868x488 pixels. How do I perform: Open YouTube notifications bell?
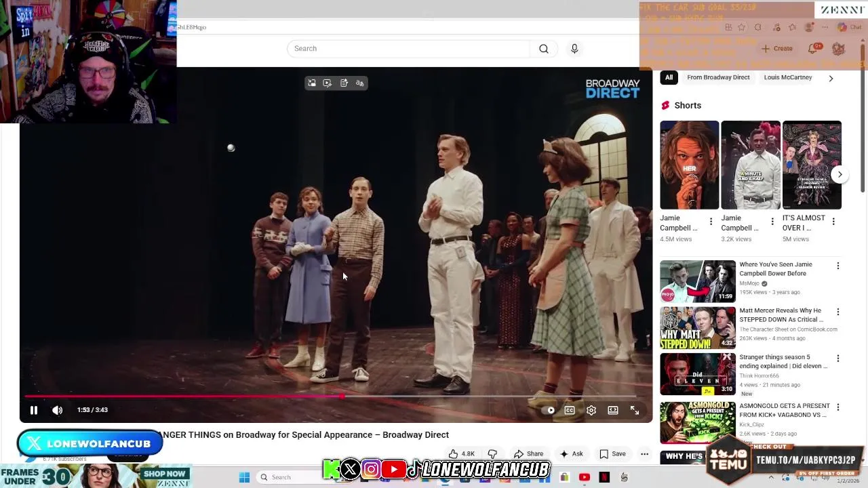tap(813, 49)
